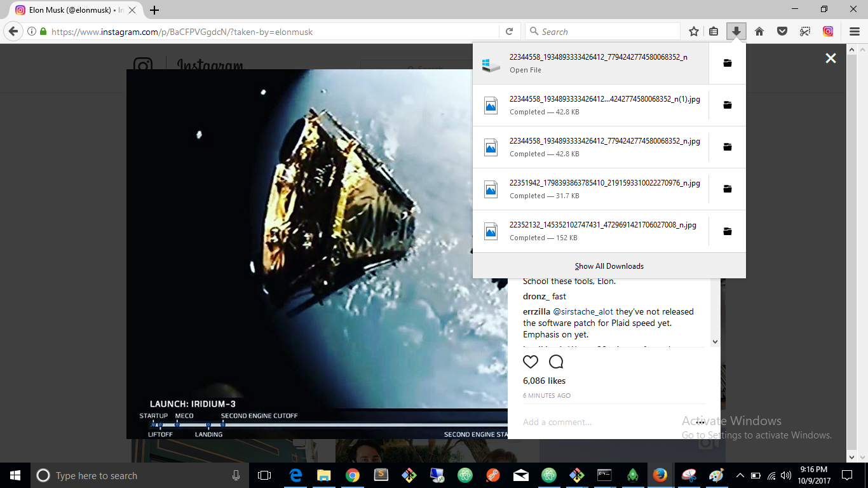Open containing folder for 22352132 download
Screen dimensions: 868x488
[x=728, y=231]
